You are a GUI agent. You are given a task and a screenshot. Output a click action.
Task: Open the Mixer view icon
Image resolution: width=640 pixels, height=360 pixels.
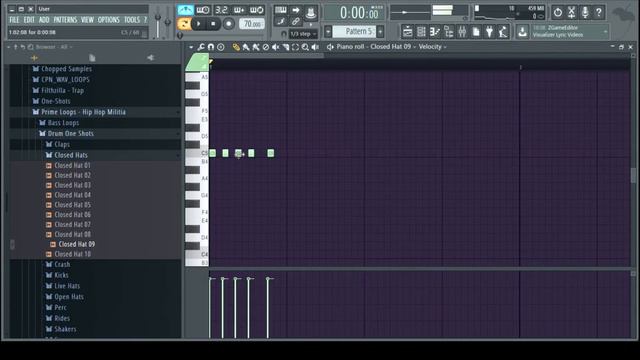point(462,31)
